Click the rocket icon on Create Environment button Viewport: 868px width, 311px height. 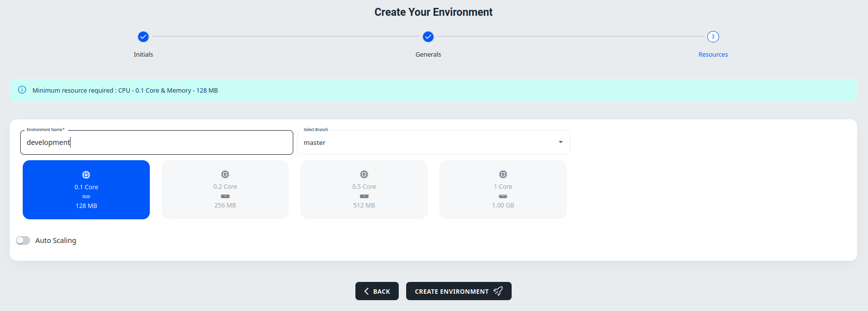pyautogui.click(x=498, y=291)
